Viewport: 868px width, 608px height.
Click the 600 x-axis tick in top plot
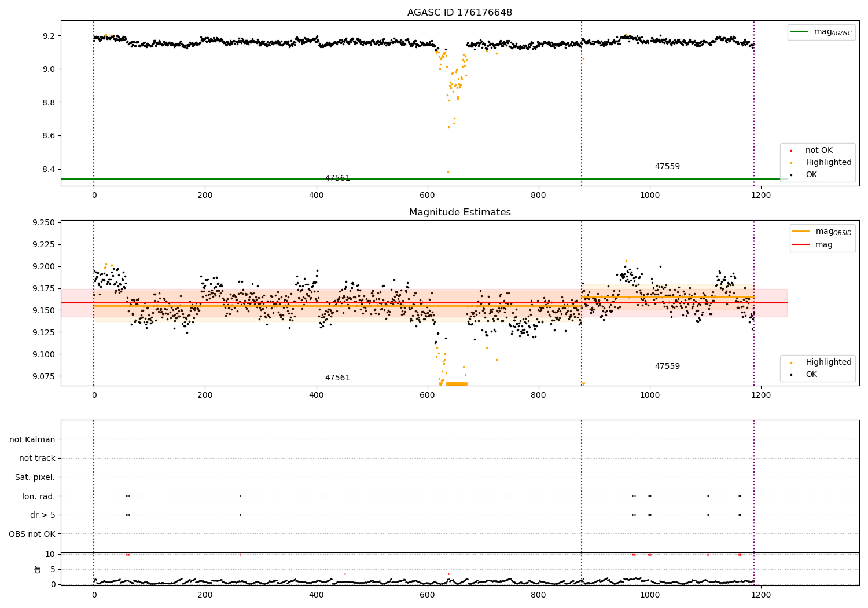click(x=427, y=196)
